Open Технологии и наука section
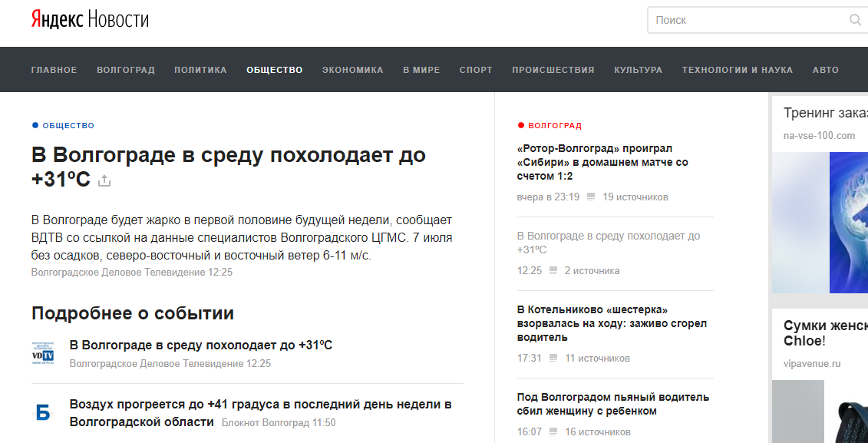The width and height of the screenshot is (868, 443). tap(738, 70)
